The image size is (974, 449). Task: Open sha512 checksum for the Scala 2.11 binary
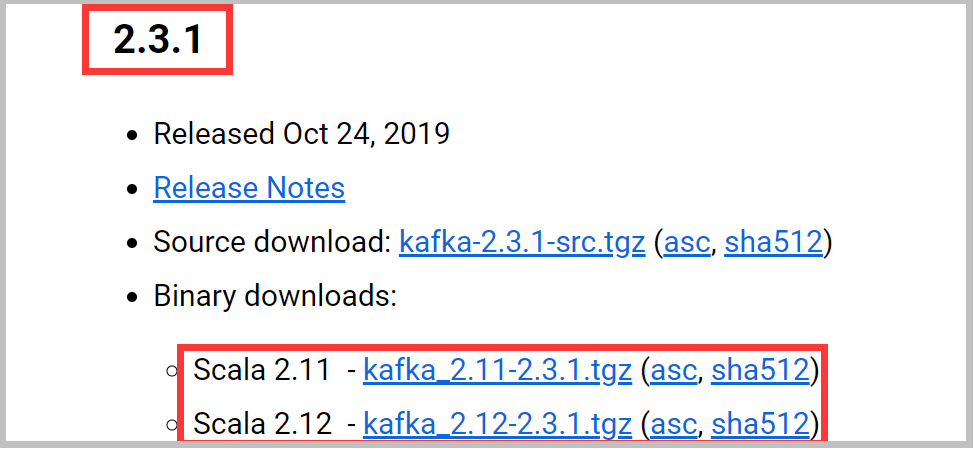[760, 371]
